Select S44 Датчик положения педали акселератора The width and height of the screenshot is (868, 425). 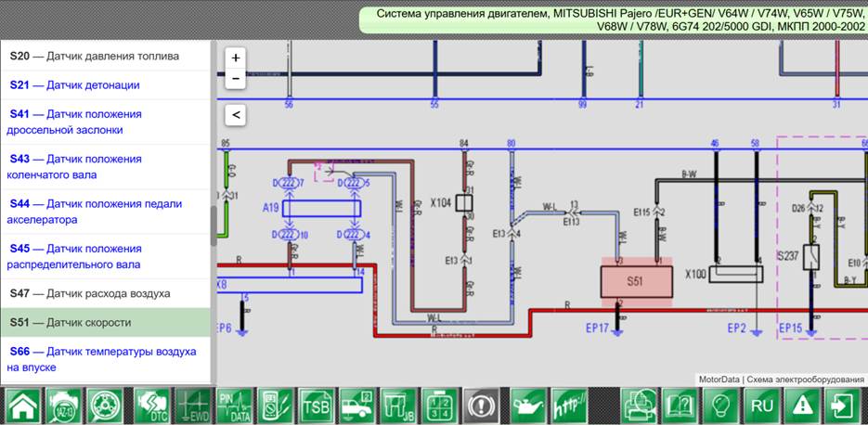(105, 212)
